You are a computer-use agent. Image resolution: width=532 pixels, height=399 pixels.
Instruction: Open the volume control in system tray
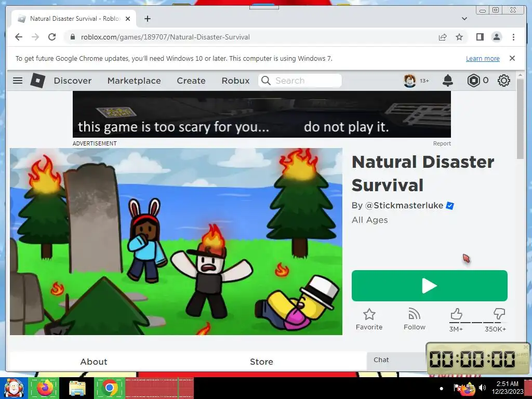[483, 387]
